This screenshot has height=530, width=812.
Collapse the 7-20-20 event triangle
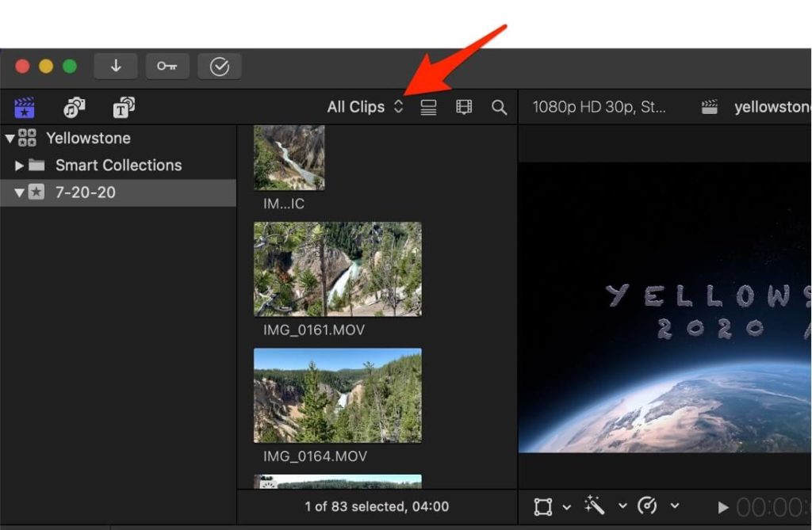click(19, 193)
